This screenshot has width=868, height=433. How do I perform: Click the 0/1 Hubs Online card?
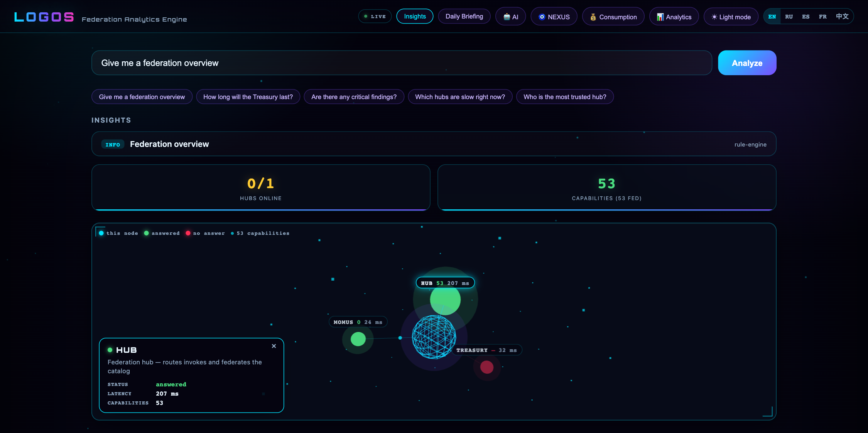tap(261, 188)
